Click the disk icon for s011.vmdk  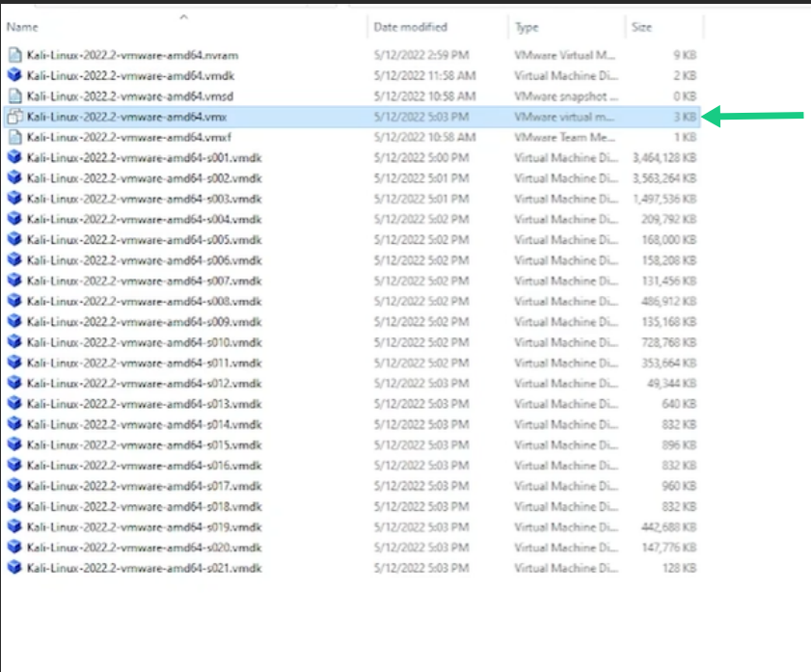point(15,363)
